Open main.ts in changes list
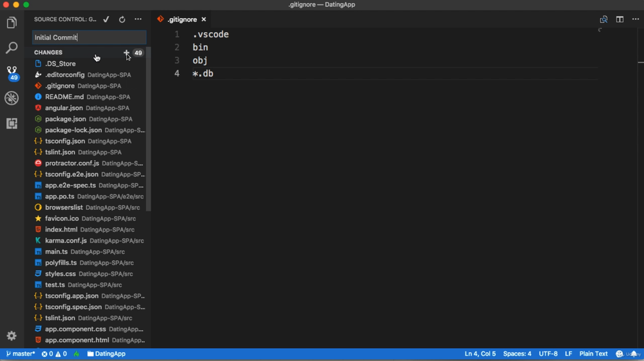 click(x=89, y=252)
